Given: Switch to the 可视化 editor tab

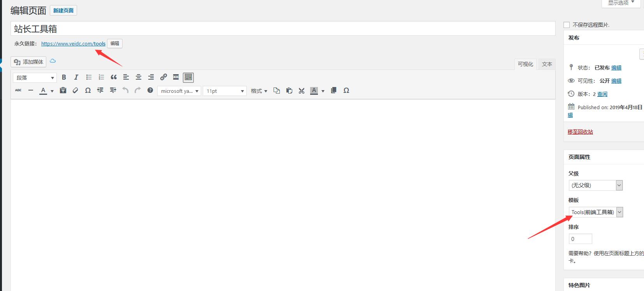Looking at the screenshot, I should tap(525, 64).
